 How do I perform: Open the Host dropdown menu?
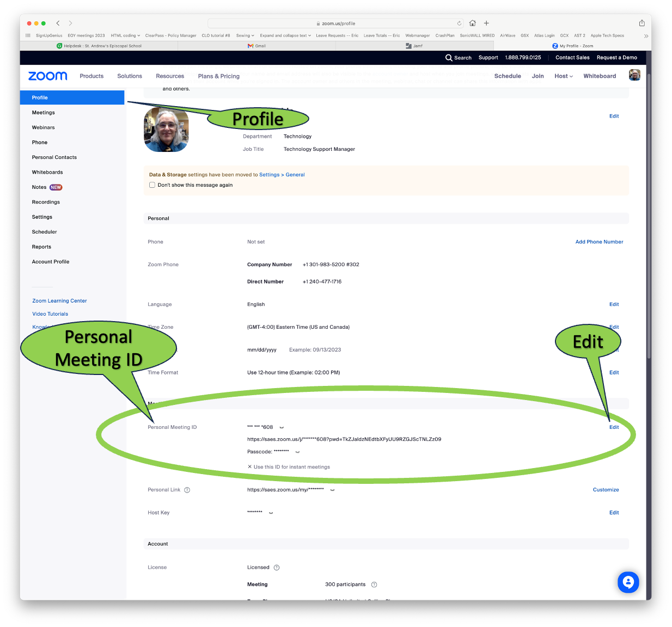564,76
